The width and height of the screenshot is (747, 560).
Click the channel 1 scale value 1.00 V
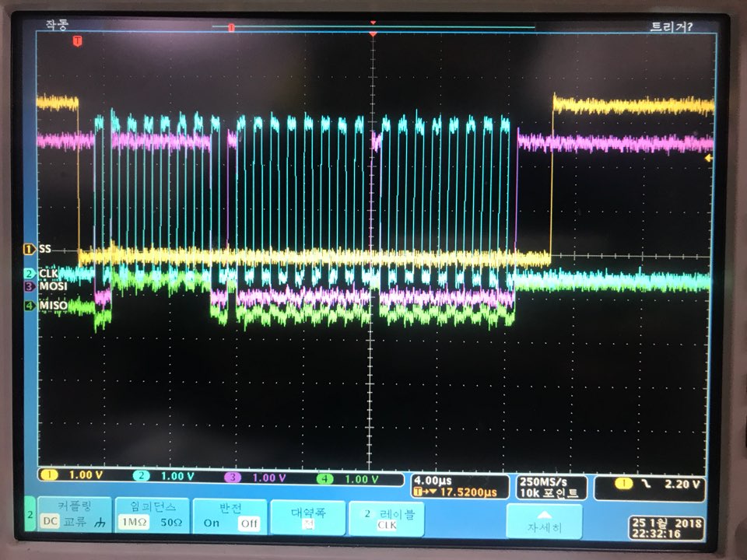(86, 474)
